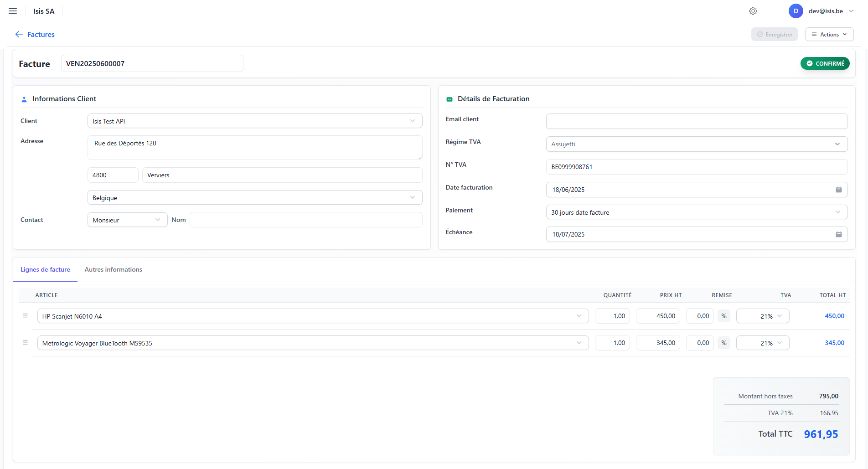
Task: Open calendar for Date facturation field
Action: tap(838, 190)
